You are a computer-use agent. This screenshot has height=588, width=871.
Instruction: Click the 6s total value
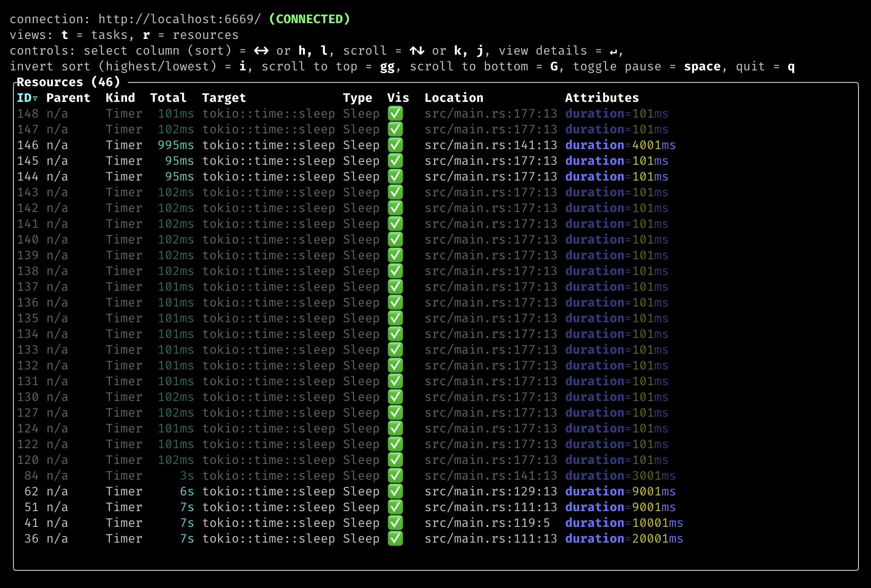[187, 491]
